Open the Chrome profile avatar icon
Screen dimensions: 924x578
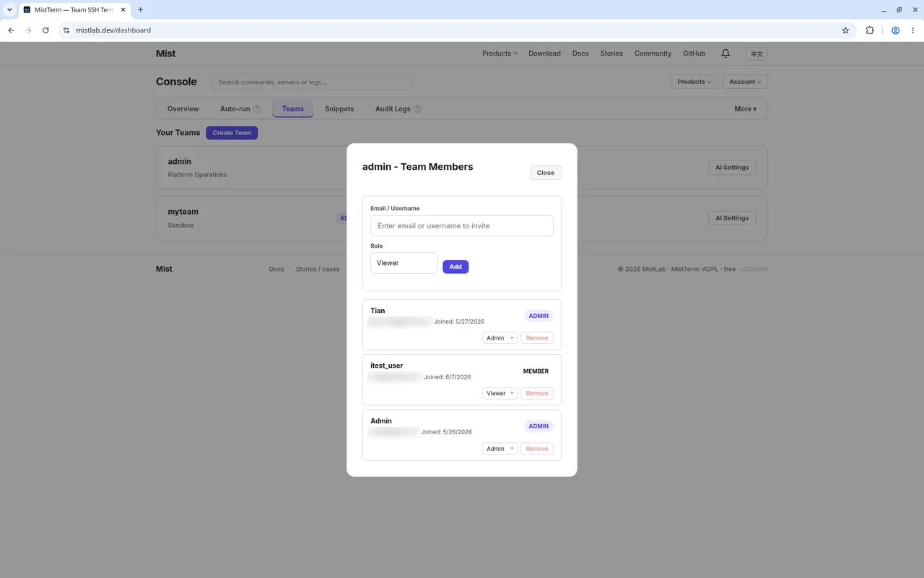pyautogui.click(x=895, y=30)
